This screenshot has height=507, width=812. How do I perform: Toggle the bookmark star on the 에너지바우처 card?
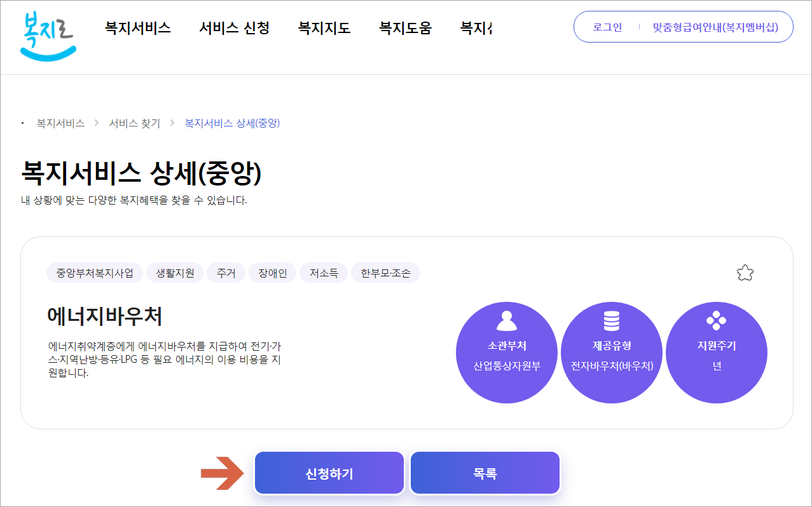click(x=745, y=272)
